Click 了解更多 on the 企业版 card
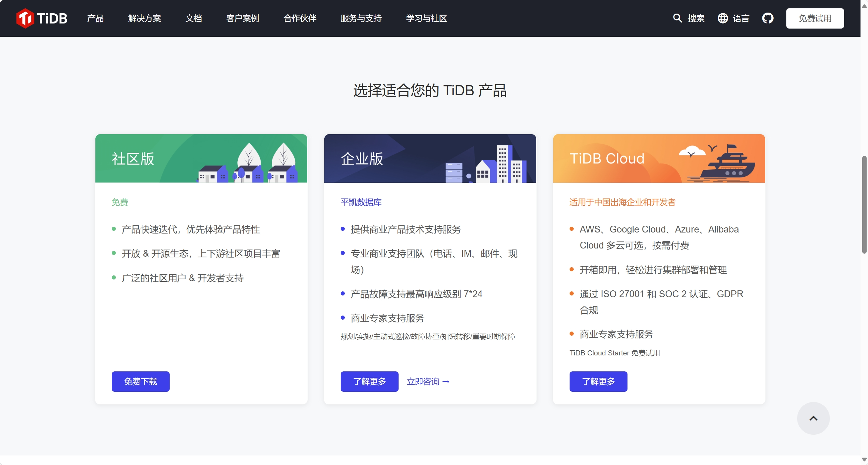 [369, 382]
